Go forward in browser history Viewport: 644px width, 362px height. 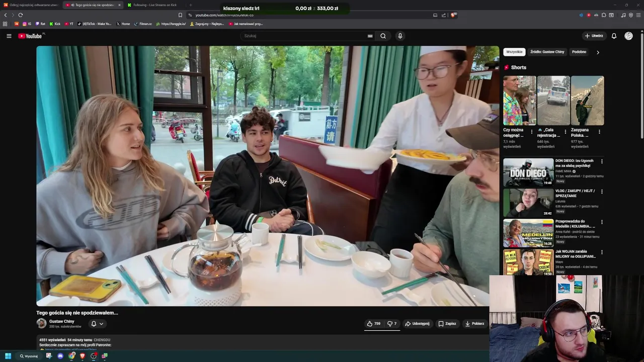point(13,15)
